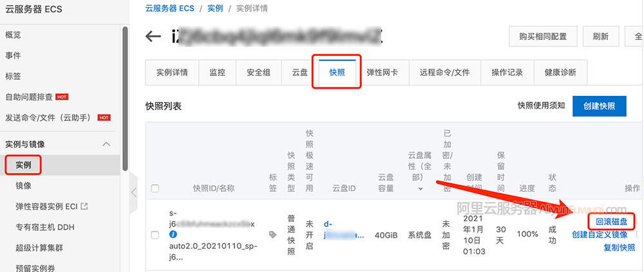
Task: Open 快照使用须知 link
Action: (x=542, y=105)
